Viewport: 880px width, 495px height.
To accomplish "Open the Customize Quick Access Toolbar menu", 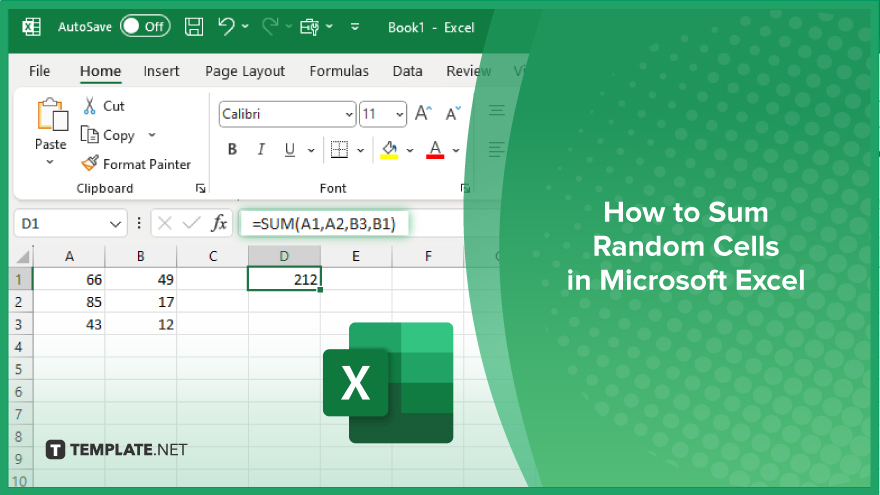I will click(355, 26).
